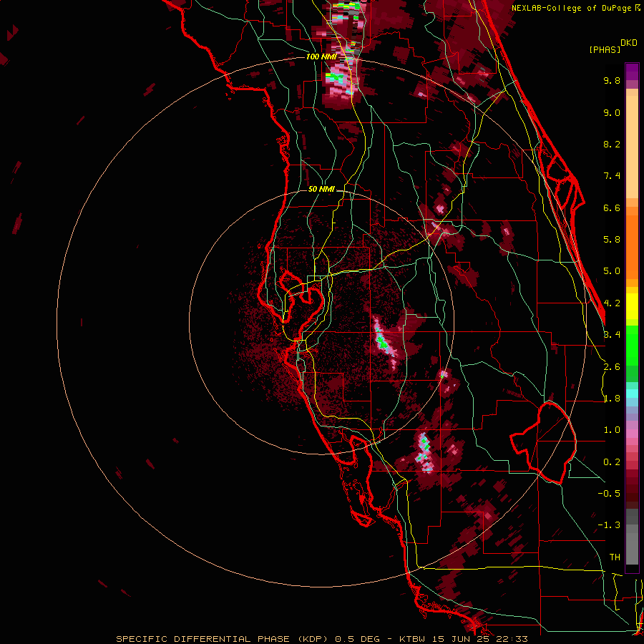Click the [PHAS] legend label

click(x=605, y=49)
